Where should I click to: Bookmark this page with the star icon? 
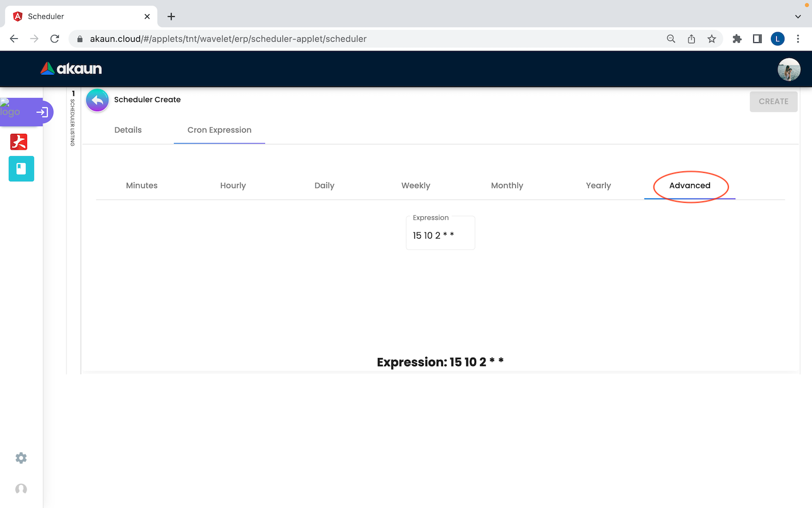[x=712, y=39]
